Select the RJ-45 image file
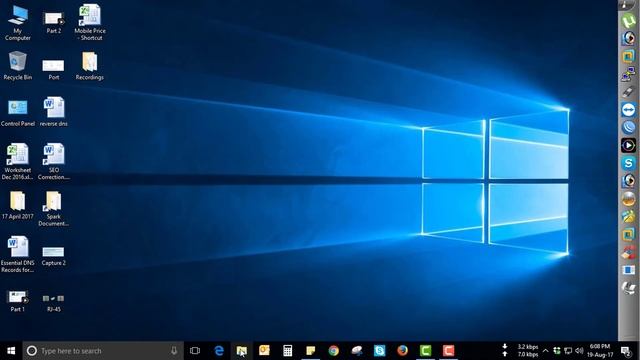The width and height of the screenshot is (640, 360). 53,303
